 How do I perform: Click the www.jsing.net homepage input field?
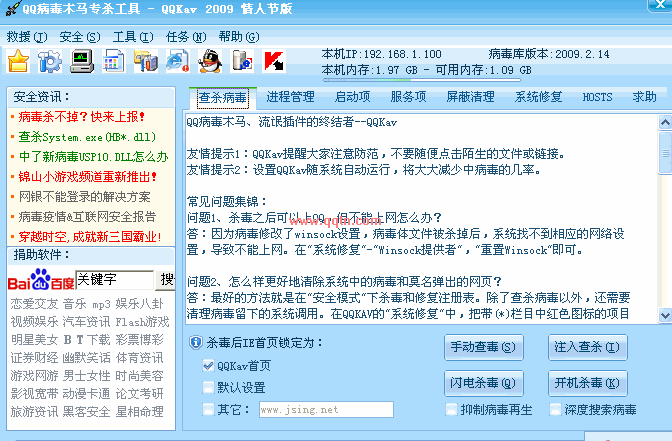pyautogui.click(x=326, y=410)
